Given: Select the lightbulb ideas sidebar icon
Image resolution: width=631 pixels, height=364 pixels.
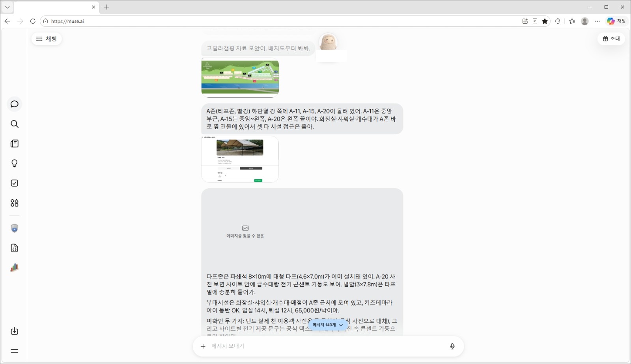Looking at the screenshot, I should (x=15, y=163).
